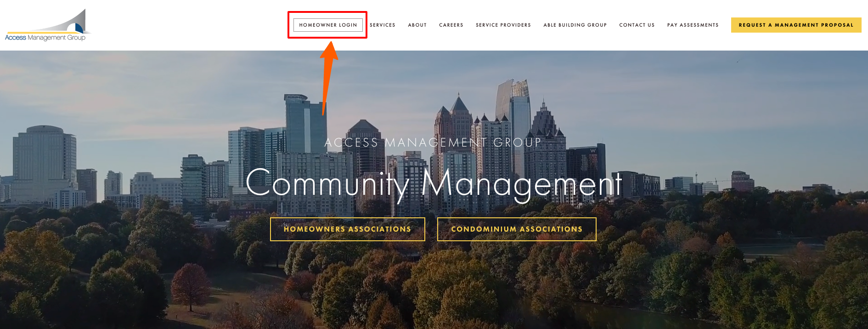Image resolution: width=868 pixels, height=329 pixels.
Task: Choose the Homeowners Associations button
Action: tap(348, 229)
